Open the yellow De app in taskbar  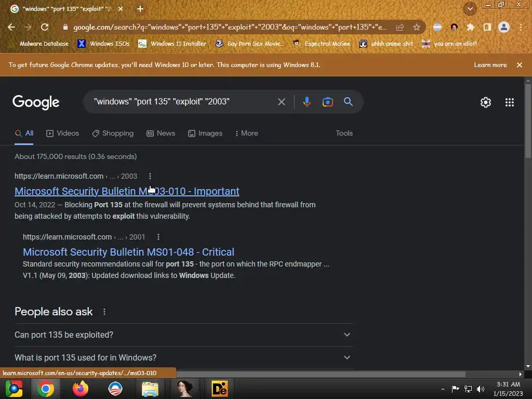(220, 389)
